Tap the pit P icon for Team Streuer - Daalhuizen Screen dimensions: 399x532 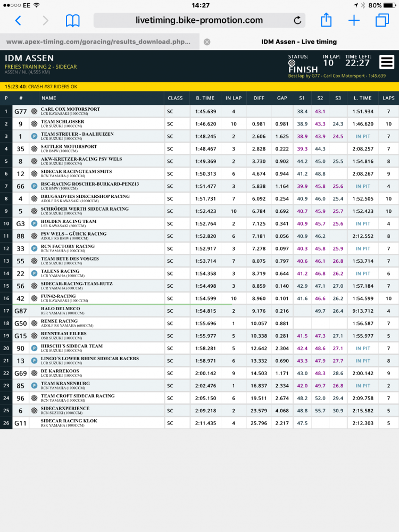[x=34, y=136]
